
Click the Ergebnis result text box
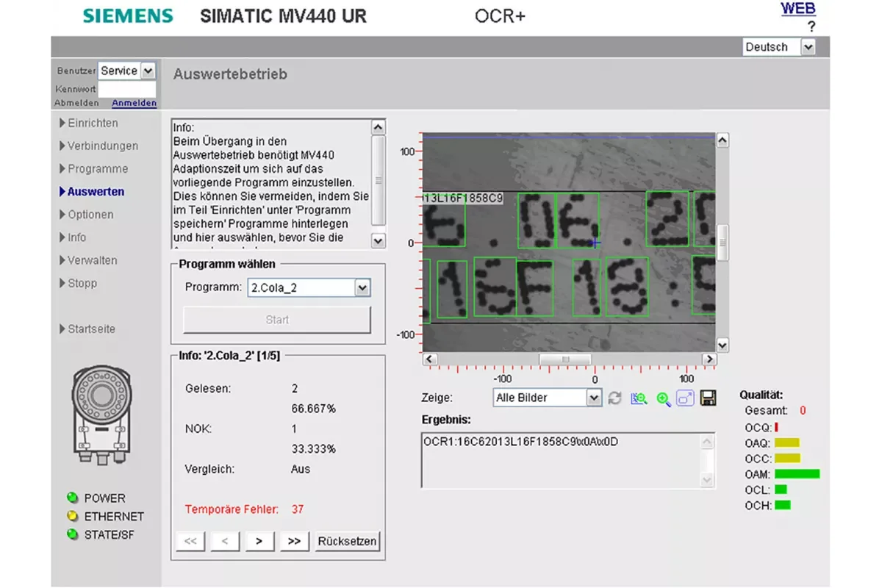click(567, 460)
